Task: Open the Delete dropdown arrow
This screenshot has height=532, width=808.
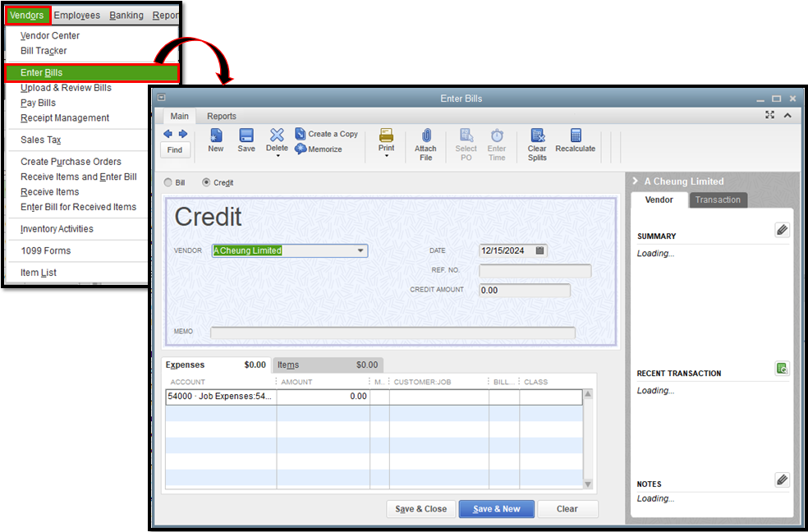Action: coord(278,155)
